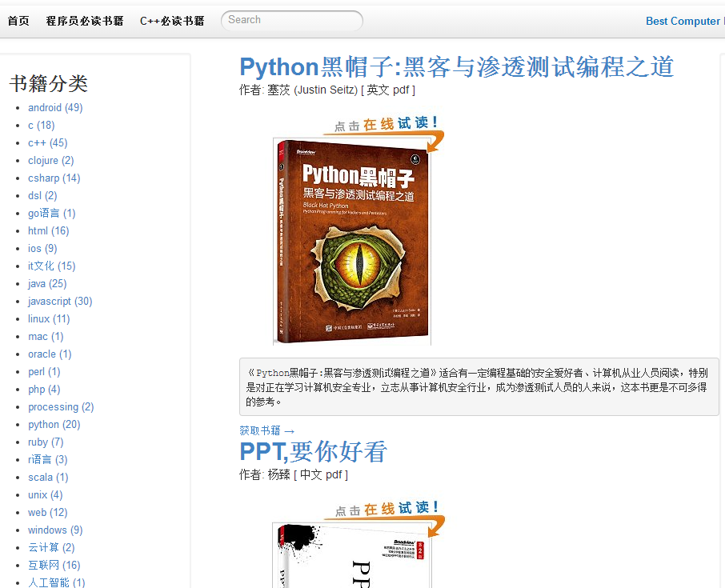Screen dimensions: 725x588
Task: Select the android (49) category
Action: click(55, 108)
